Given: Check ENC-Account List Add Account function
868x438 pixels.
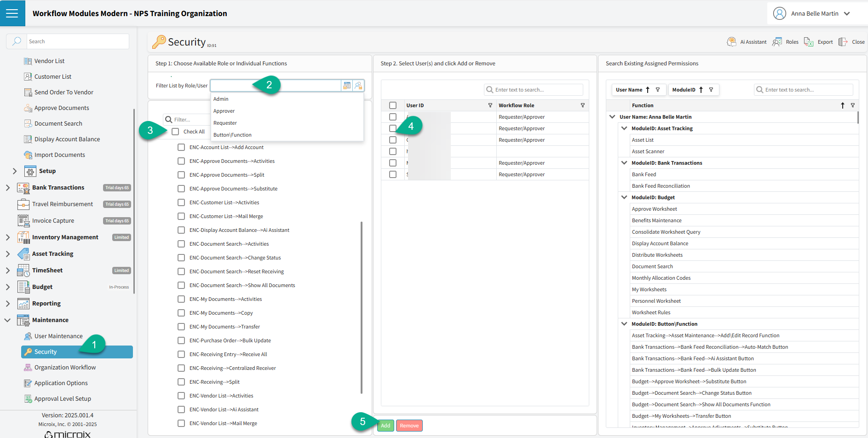Looking at the screenshot, I should tap(181, 147).
